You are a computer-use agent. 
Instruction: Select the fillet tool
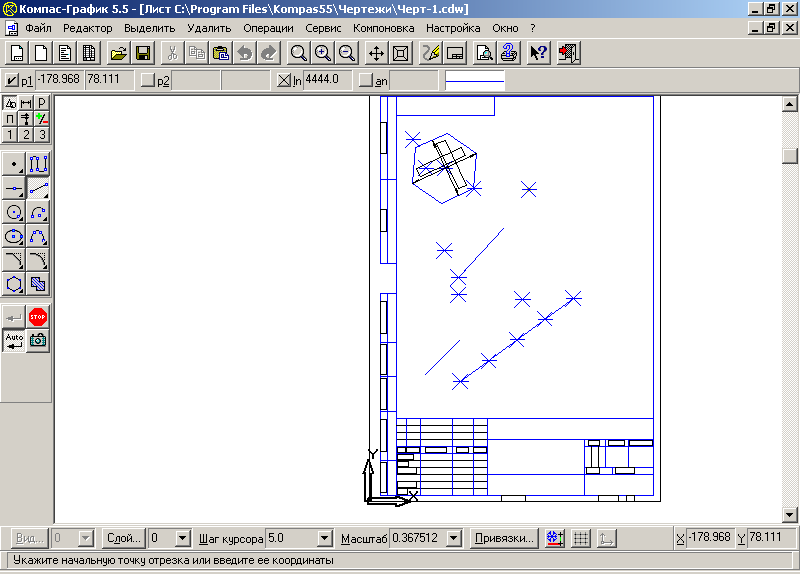click(x=38, y=260)
